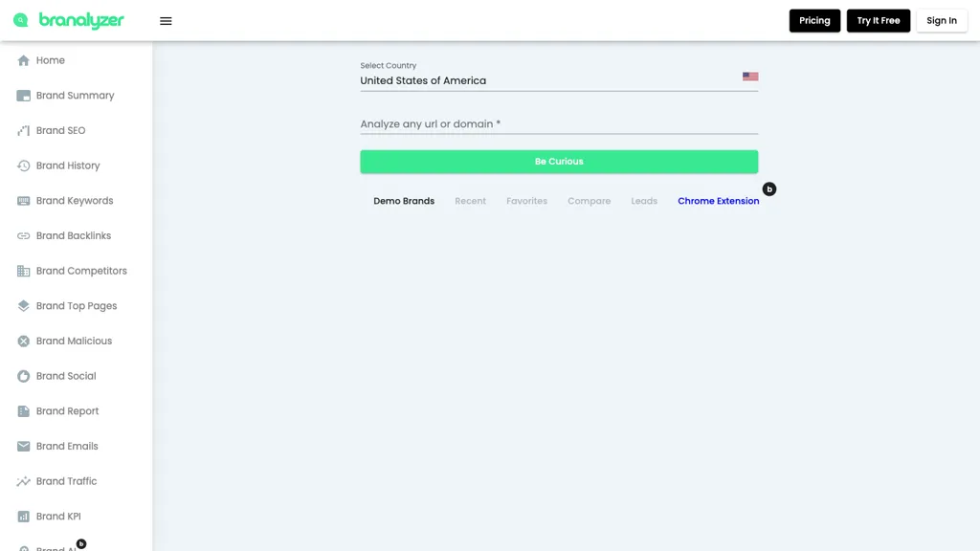This screenshot has width=980, height=551.
Task: Open the Leads tab
Action: (644, 201)
